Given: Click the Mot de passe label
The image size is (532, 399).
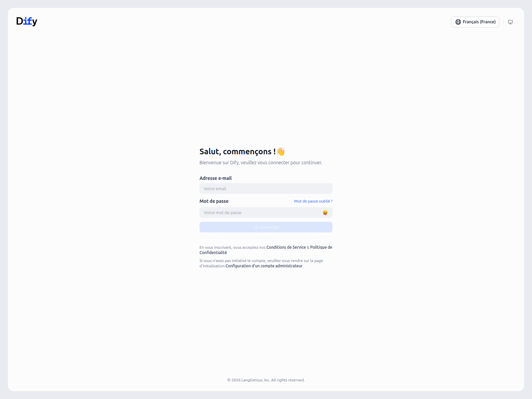Looking at the screenshot, I should click(x=214, y=201).
